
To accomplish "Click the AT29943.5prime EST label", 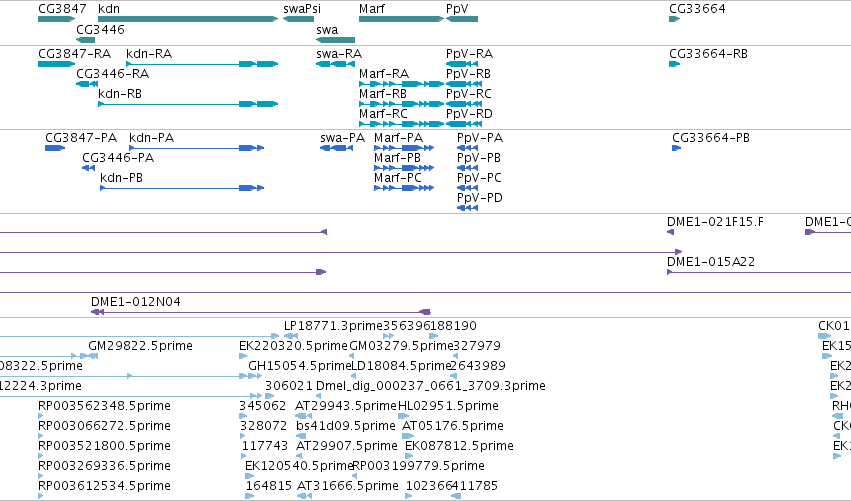I will pos(346,406).
